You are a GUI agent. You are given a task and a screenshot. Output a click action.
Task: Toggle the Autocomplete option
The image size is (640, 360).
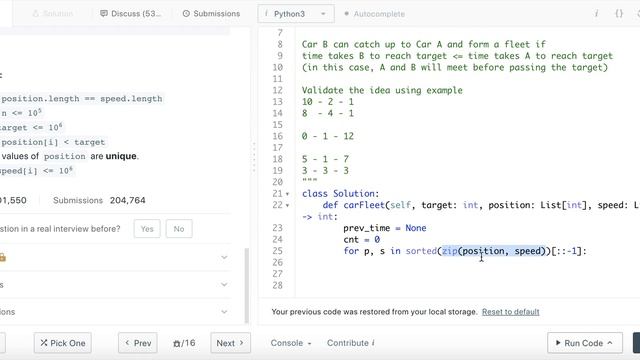click(x=374, y=14)
